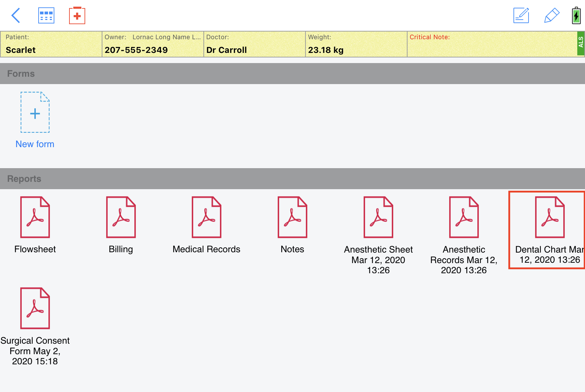Open the Billing PDF report
585x392 pixels.
[x=121, y=217]
